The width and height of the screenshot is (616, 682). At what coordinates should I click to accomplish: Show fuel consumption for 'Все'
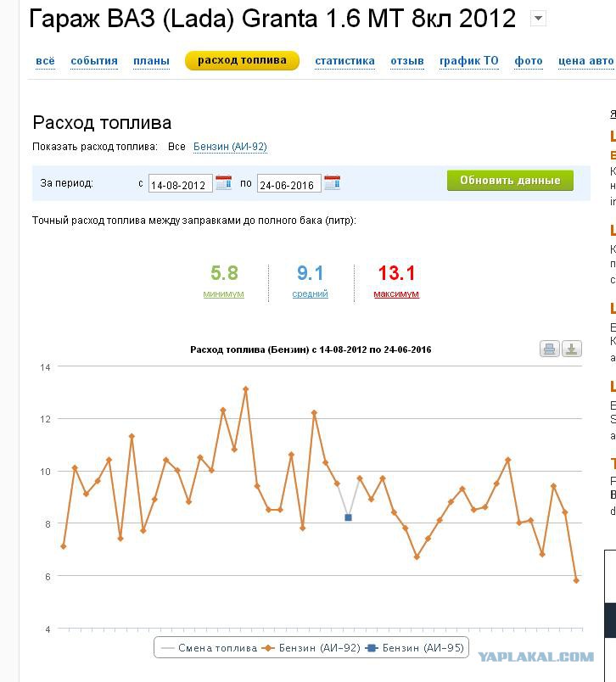(x=176, y=147)
